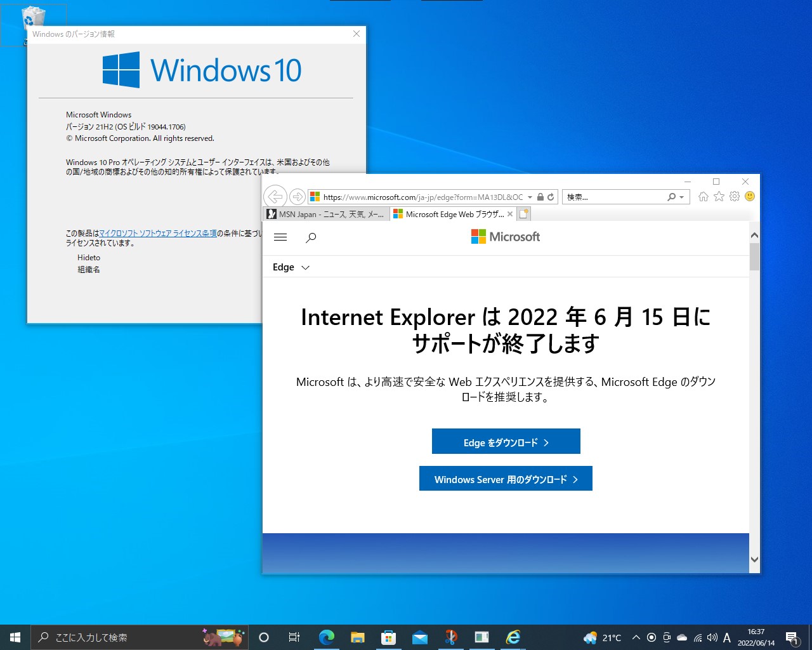Open the IE Tools gear menu
The image size is (812, 650).
pyautogui.click(x=735, y=197)
